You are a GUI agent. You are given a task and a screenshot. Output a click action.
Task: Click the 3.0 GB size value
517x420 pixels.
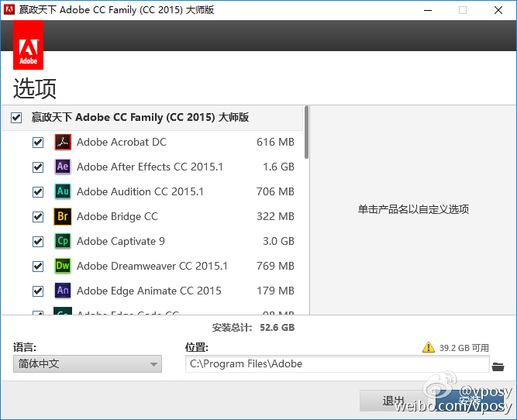(x=278, y=241)
